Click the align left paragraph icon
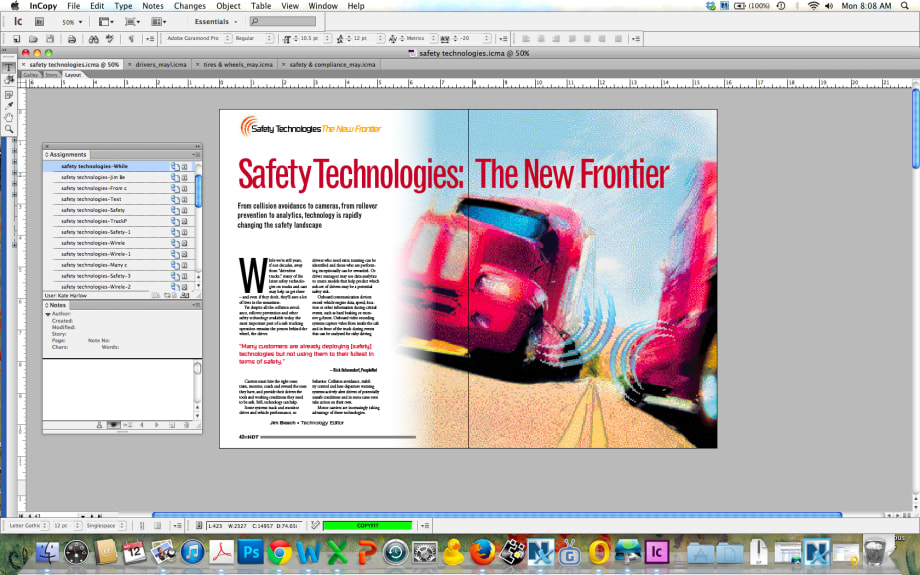Screen dimensions: 920x575 pos(526,39)
